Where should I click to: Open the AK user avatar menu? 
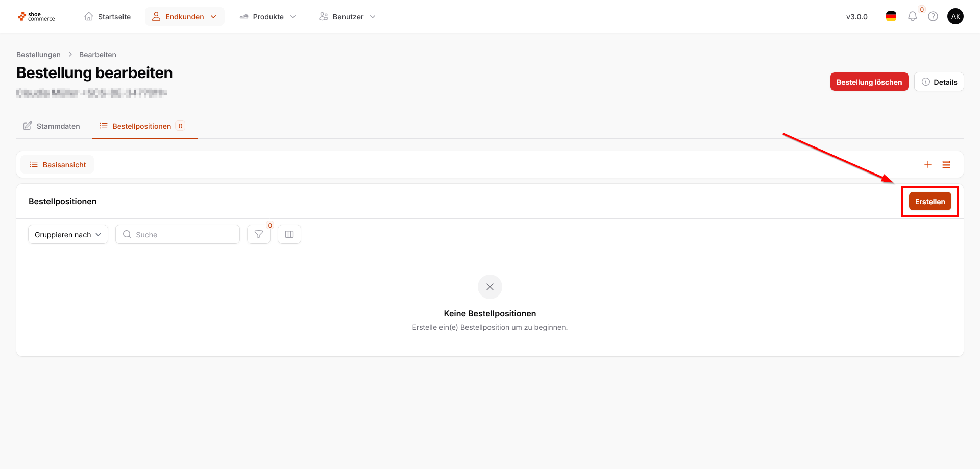(955, 16)
